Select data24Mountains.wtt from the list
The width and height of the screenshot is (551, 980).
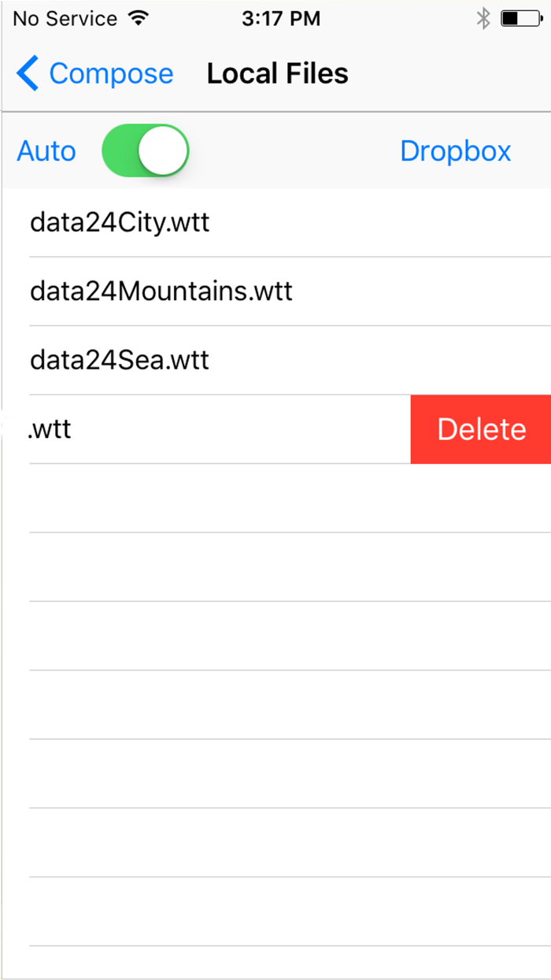click(161, 291)
